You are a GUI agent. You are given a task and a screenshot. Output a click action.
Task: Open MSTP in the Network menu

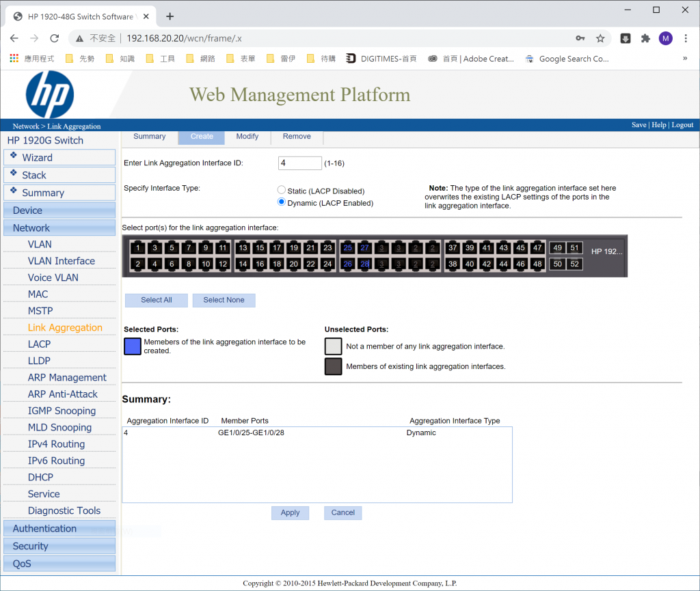tap(40, 311)
